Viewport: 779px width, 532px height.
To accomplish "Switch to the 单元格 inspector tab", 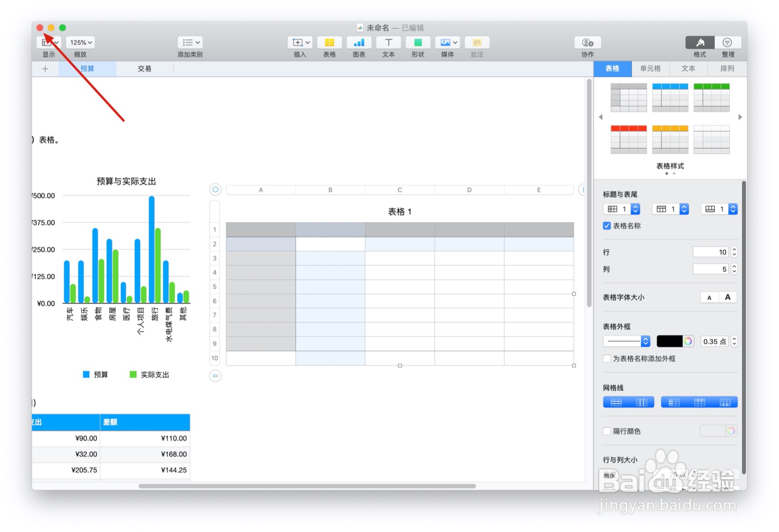I will [650, 69].
